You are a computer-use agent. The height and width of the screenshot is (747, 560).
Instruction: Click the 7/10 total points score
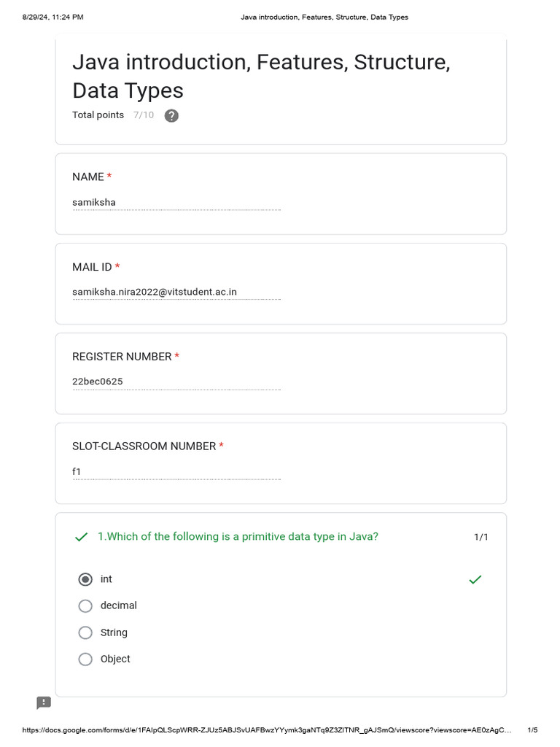pos(144,115)
